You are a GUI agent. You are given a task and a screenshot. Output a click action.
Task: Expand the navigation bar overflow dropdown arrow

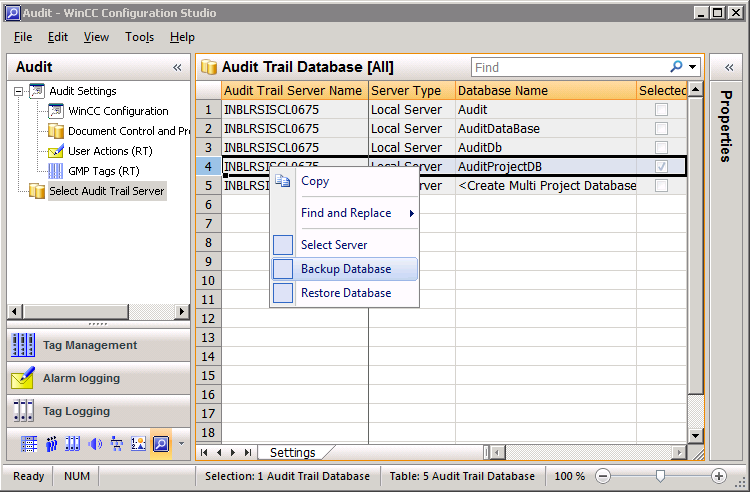pyautogui.click(x=181, y=443)
